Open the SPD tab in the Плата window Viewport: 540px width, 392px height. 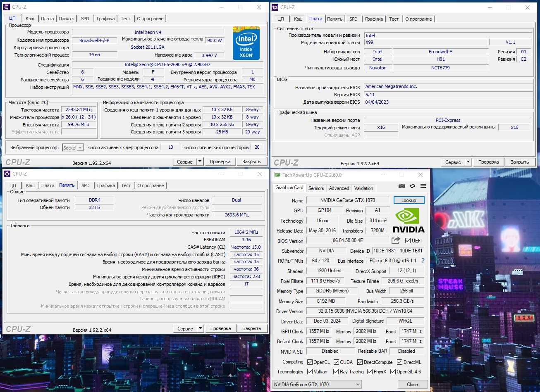pyautogui.click(x=354, y=19)
